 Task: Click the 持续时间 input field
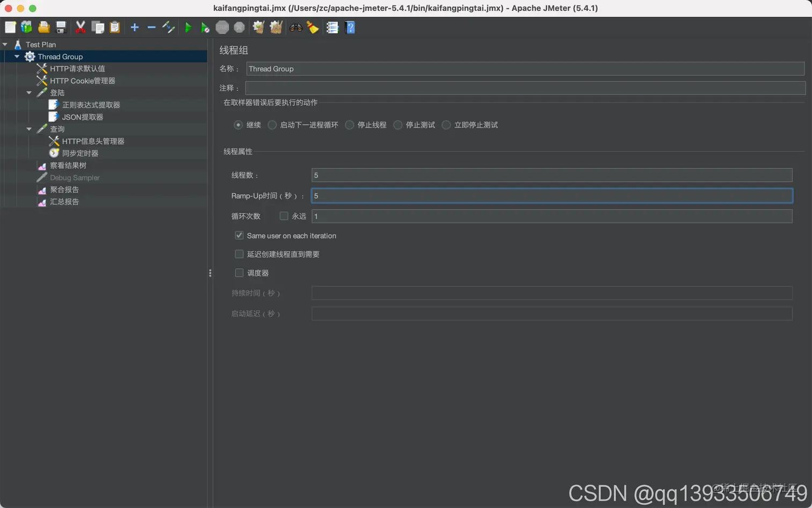(552, 293)
